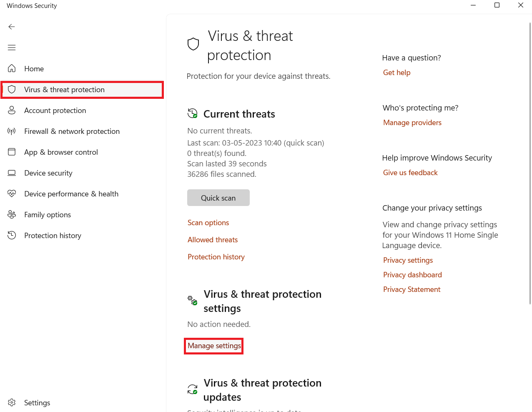This screenshot has height=412, width=532.
Task: Click the Account protection person icon
Action: (12, 110)
